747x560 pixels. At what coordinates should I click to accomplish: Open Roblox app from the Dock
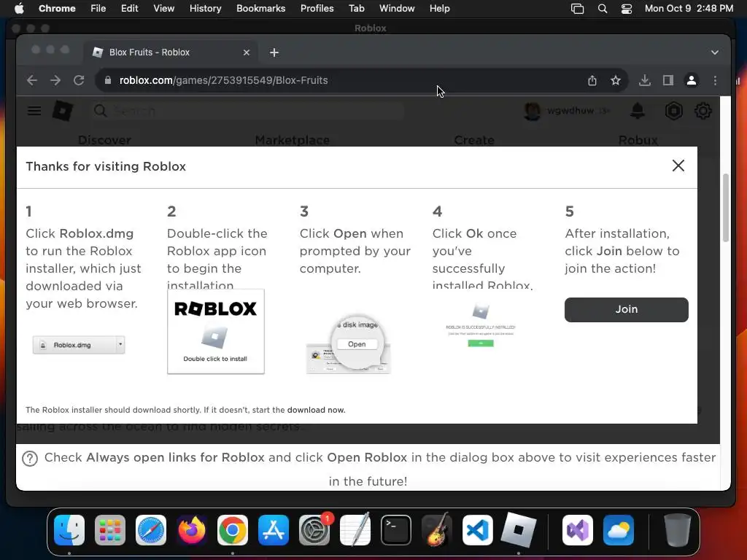coord(519,530)
